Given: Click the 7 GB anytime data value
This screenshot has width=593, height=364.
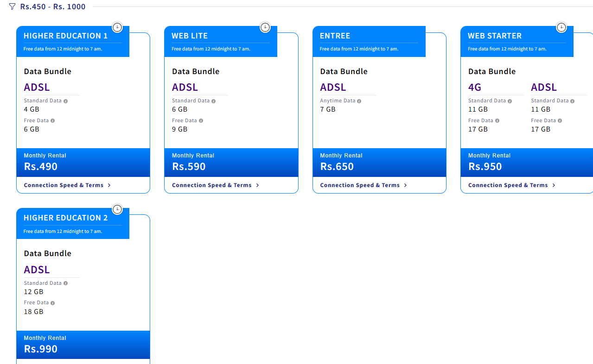Looking at the screenshot, I should coord(328,109).
